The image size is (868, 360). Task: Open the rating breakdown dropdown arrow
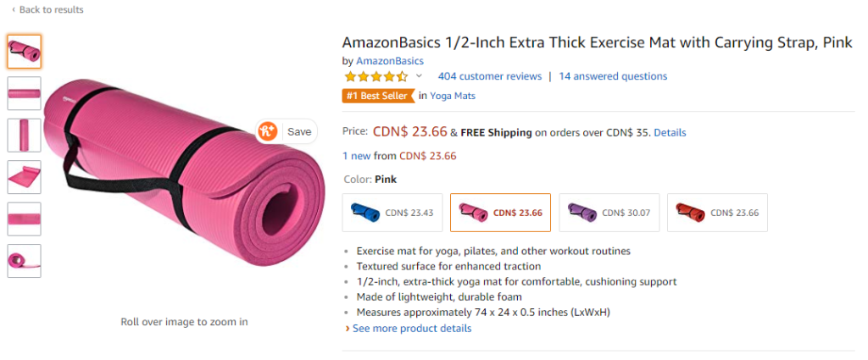[419, 76]
